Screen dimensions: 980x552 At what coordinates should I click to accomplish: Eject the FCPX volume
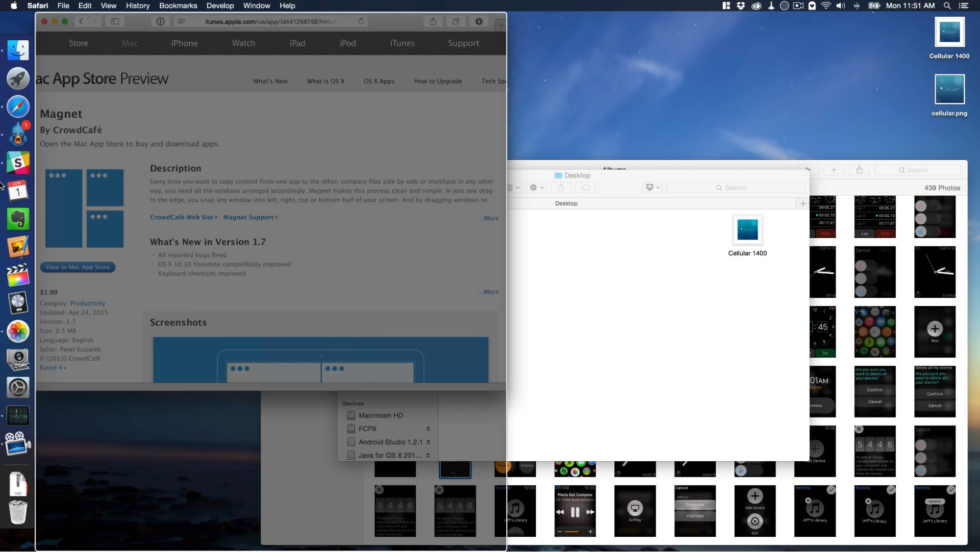coord(428,429)
